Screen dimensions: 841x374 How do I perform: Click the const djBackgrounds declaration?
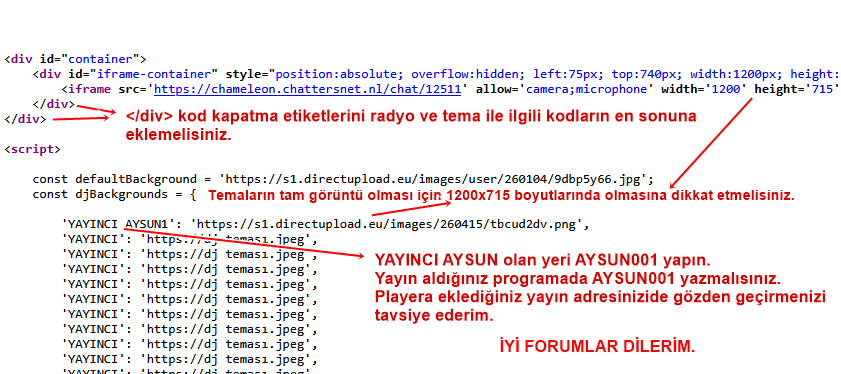(x=114, y=194)
